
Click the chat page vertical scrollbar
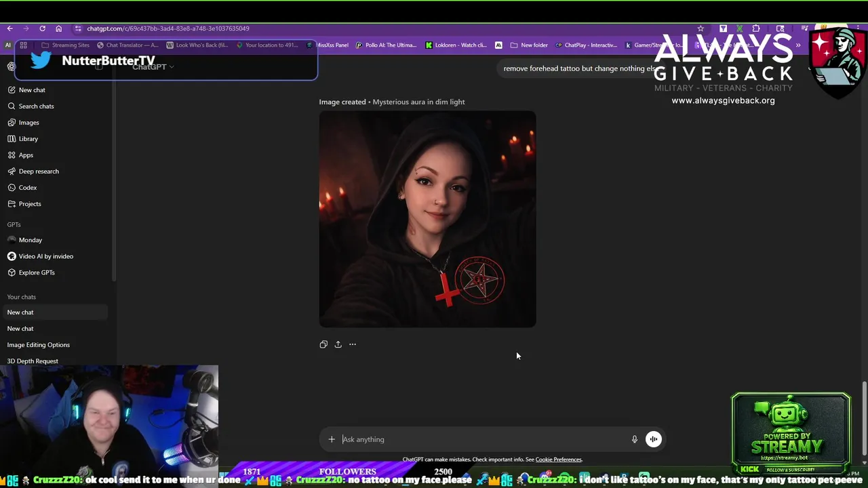pos(864,419)
